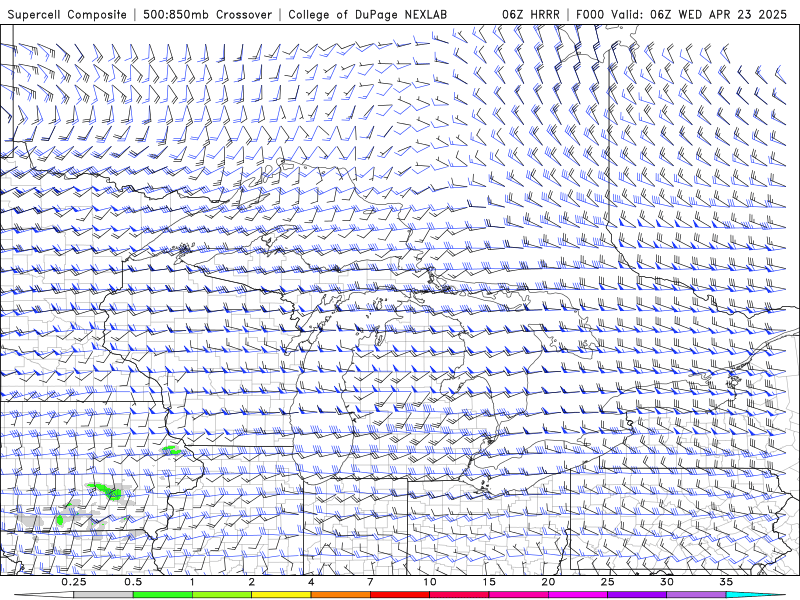Click the 0.25 colorbar value label

pyautogui.click(x=73, y=582)
